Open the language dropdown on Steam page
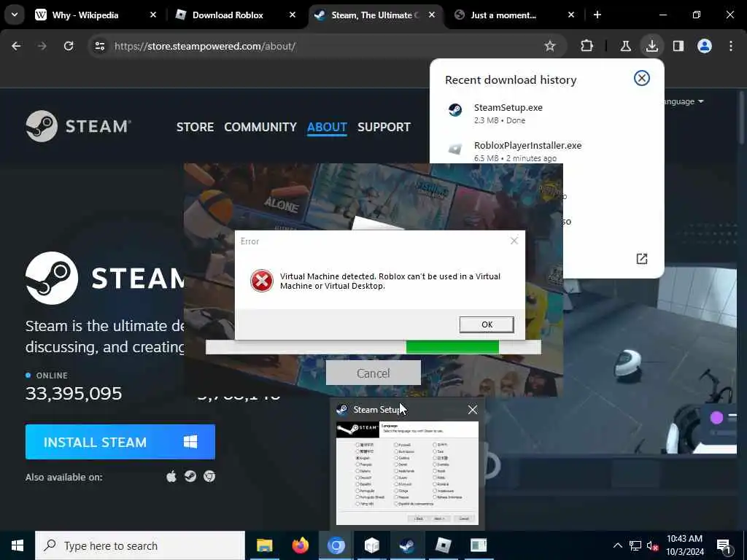The height and width of the screenshot is (560, 747). tap(683, 101)
